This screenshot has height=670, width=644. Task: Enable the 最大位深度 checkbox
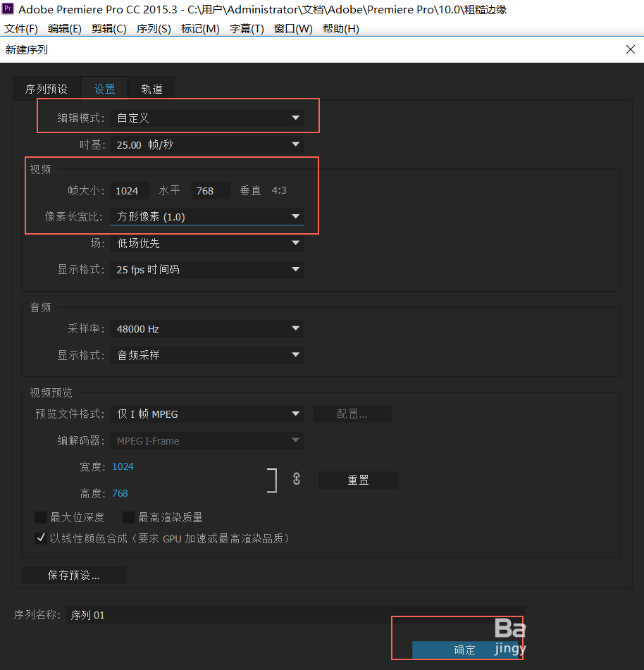tap(40, 516)
